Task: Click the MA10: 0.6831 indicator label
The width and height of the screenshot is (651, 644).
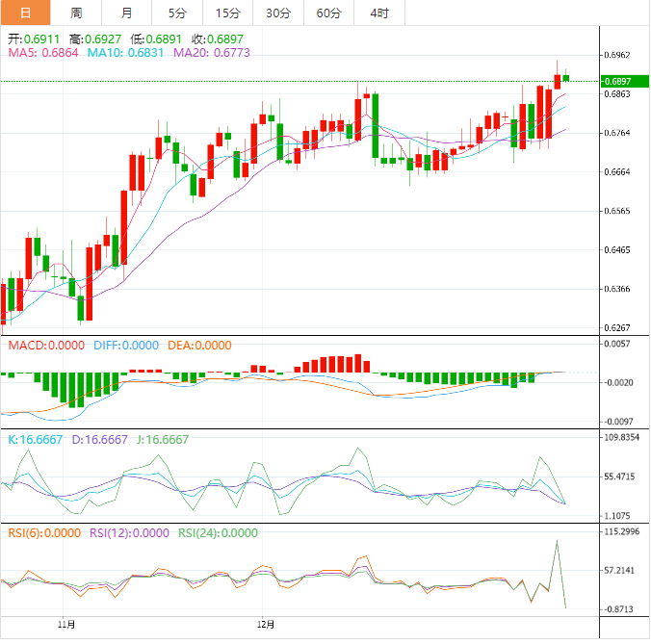Action: click(126, 53)
